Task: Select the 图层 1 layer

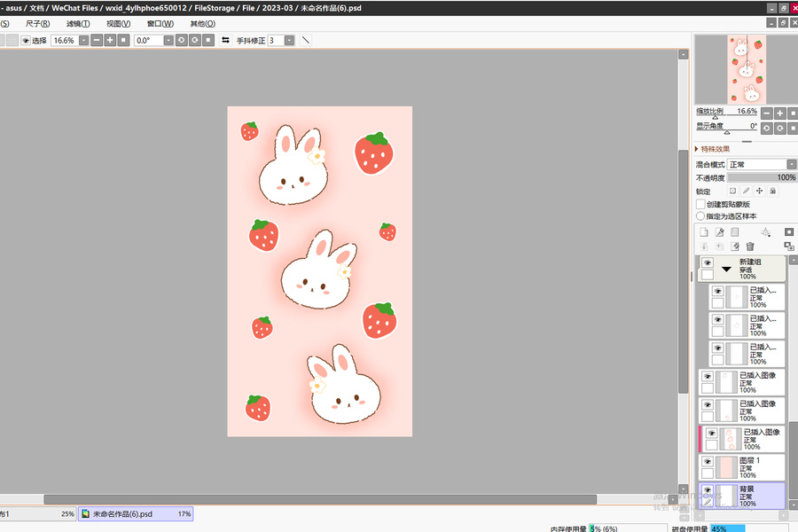Action: pyautogui.click(x=742, y=468)
